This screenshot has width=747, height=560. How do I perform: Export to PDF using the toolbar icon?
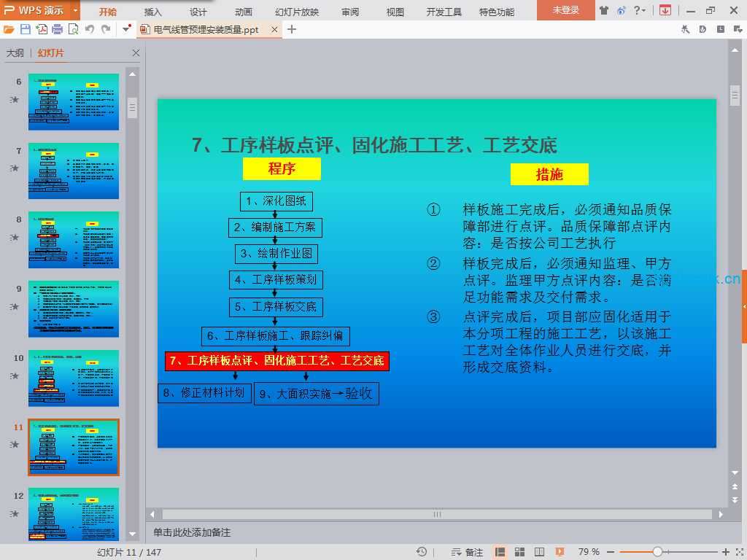point(42,29)
